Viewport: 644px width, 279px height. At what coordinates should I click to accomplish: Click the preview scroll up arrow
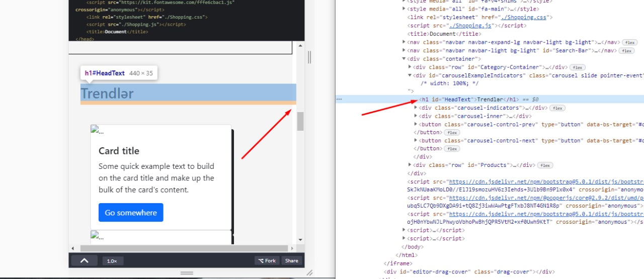point(300,46)
